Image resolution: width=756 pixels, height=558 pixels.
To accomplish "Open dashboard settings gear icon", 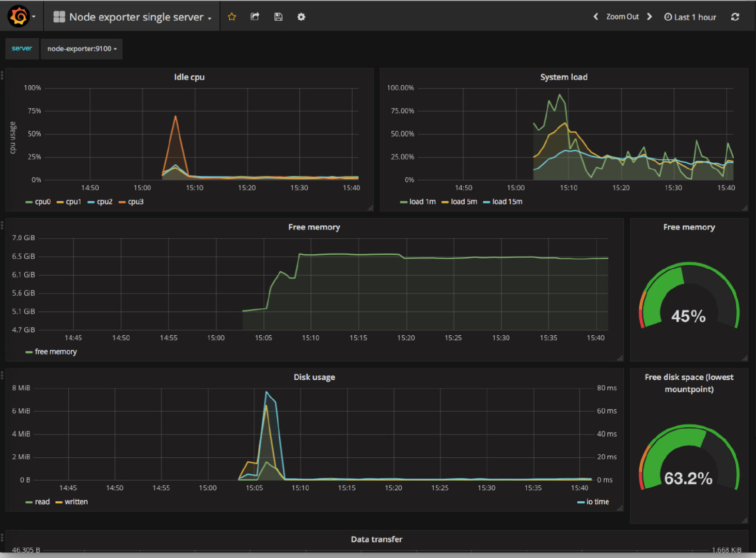I will click(302, 17).
